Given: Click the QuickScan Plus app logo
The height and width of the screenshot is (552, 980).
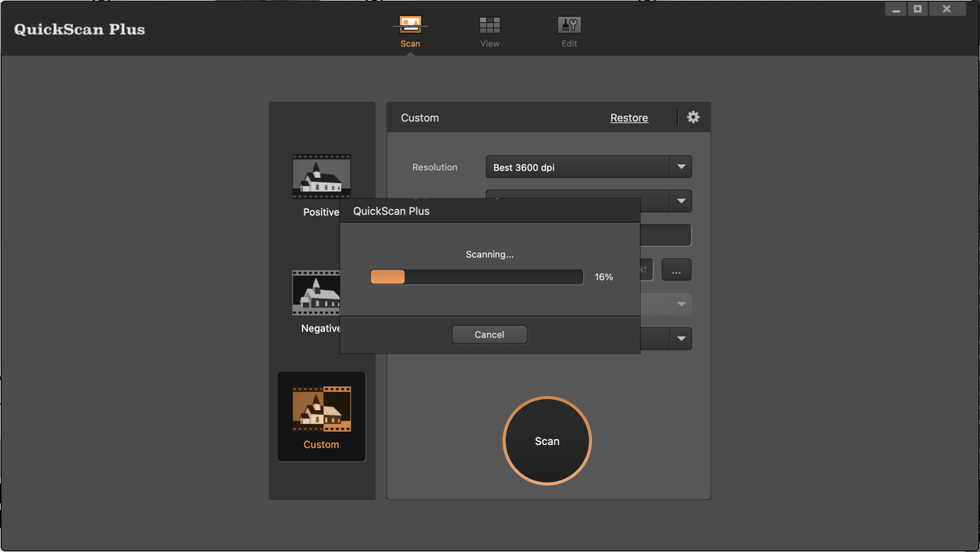Looking at the screenshot, I should [79, 29].
